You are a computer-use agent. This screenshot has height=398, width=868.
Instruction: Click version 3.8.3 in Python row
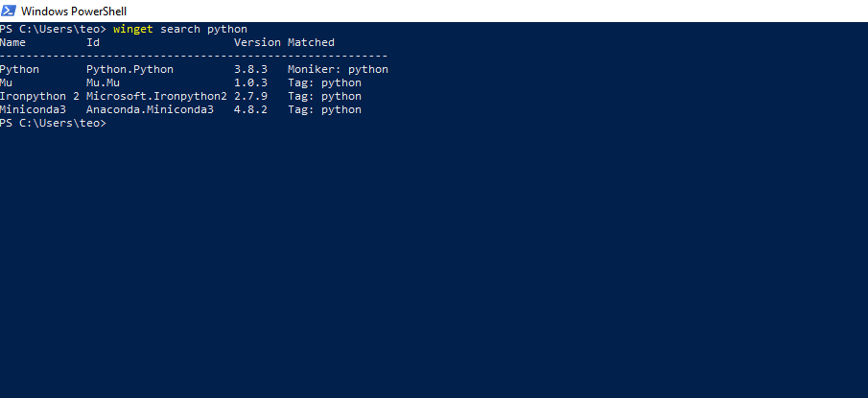[250, 70]
